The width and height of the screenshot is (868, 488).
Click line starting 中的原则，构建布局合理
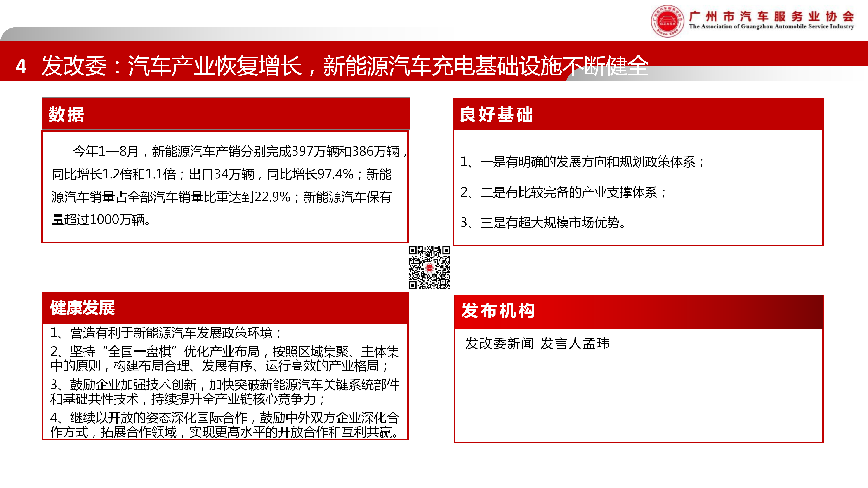[x=220, y=366]
